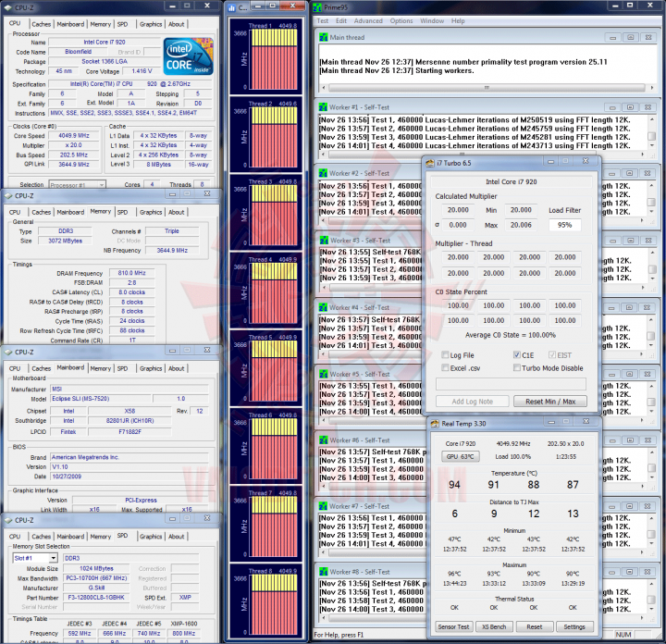Click the mainboard model Eclipse SLI (MS-7520)

point(101,399)
